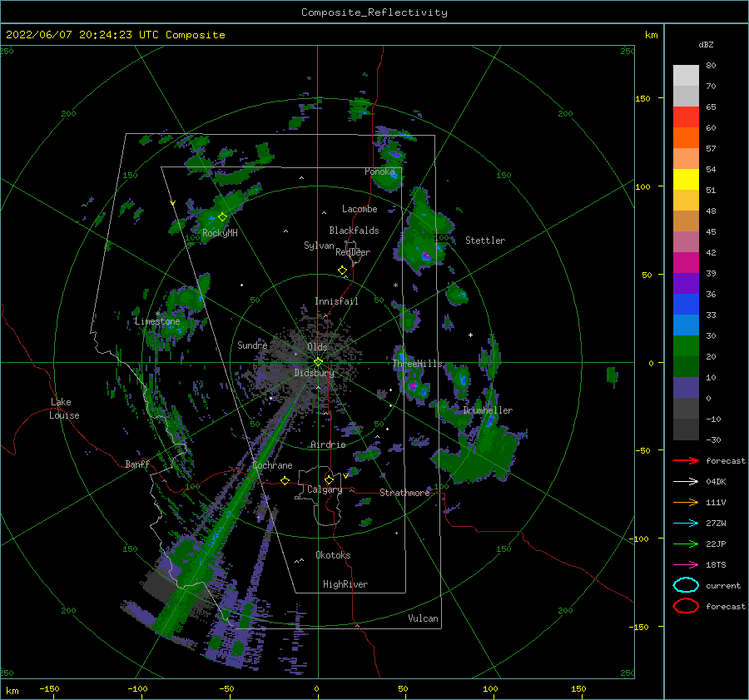Screen dimensions: 749x700
Task: Select the light gray 70-80 dBZ swatch
Action: tap(686, 76)
